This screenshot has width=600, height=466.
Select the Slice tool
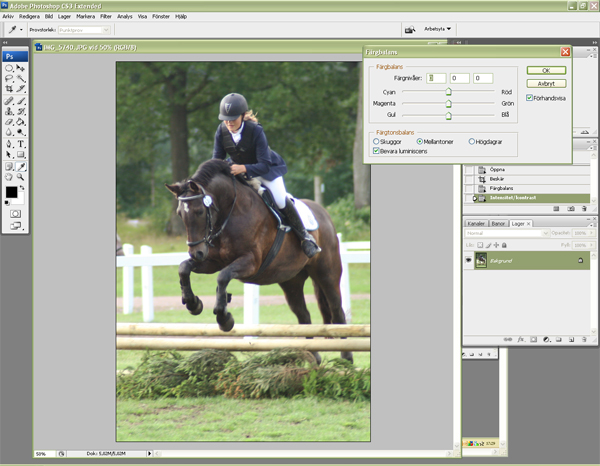point(21,89)
